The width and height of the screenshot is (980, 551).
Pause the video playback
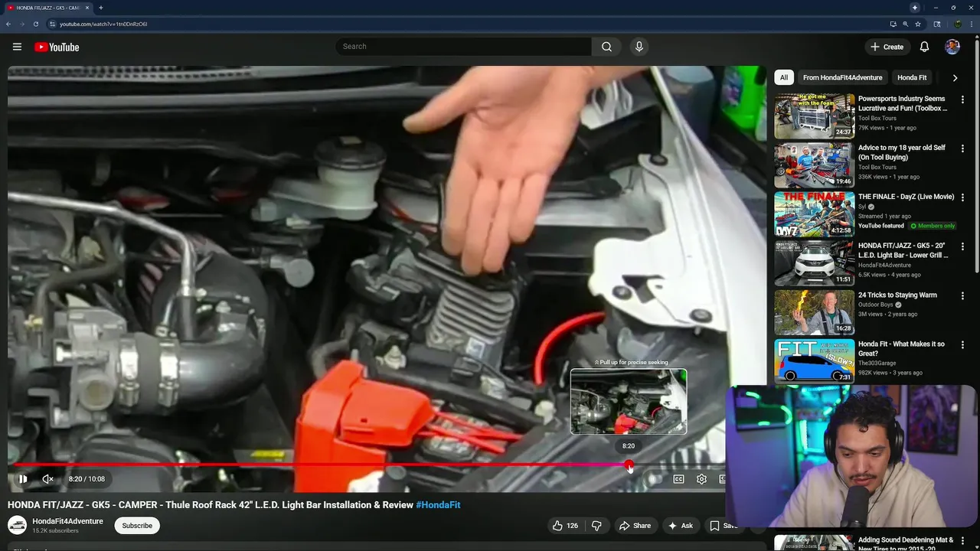pyautogui.click(x=23, y=479)
